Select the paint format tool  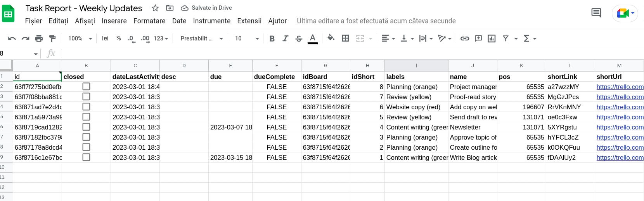52,38
